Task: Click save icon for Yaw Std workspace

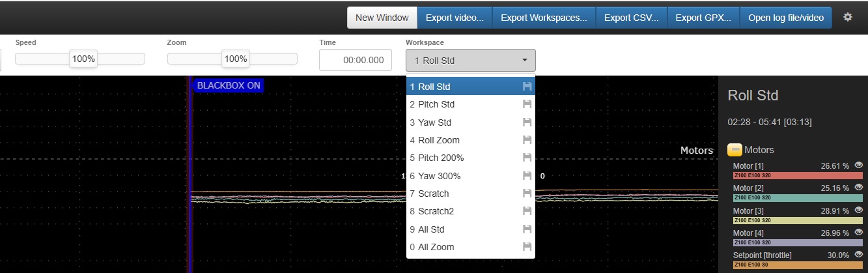Action: click(527, 122)
